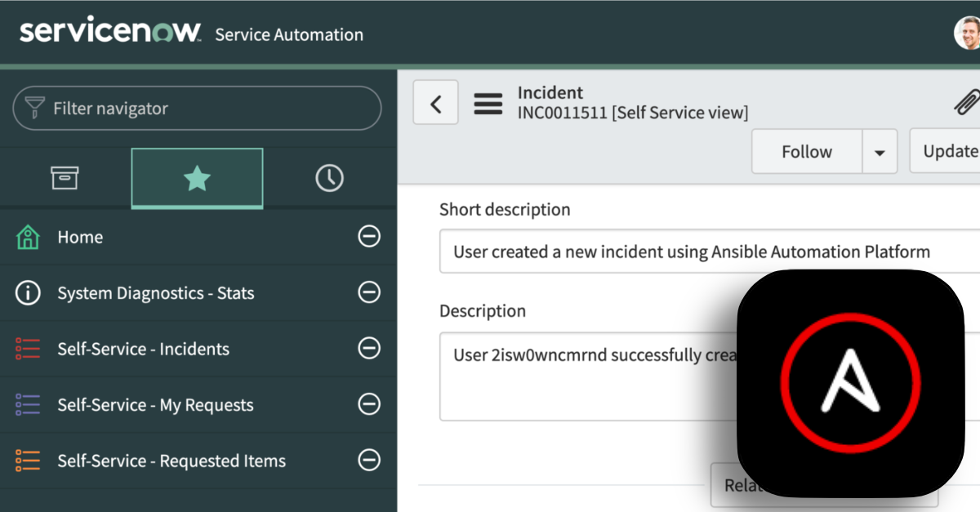Remove Home from favorites

[x=369, y=237]
